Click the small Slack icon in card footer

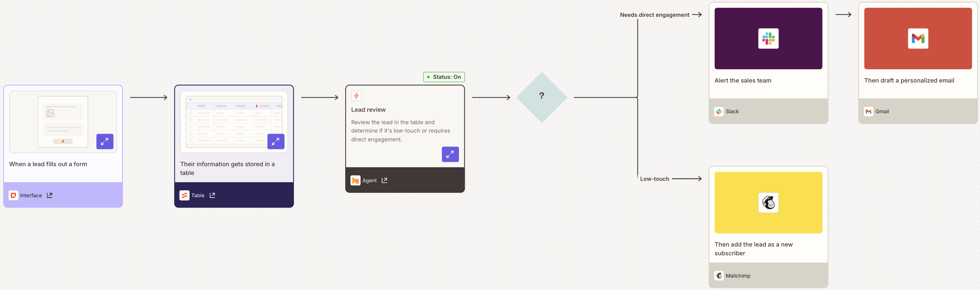tap(719, 111)
